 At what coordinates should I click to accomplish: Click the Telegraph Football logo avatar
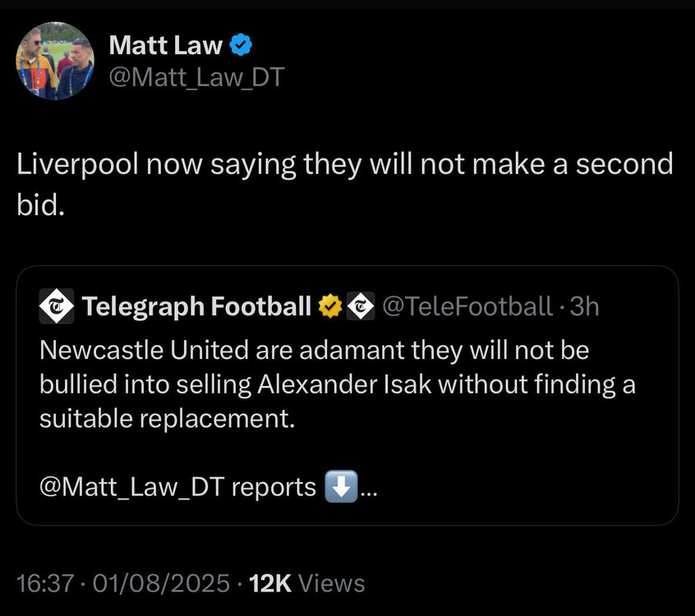[x=56, y=306]
